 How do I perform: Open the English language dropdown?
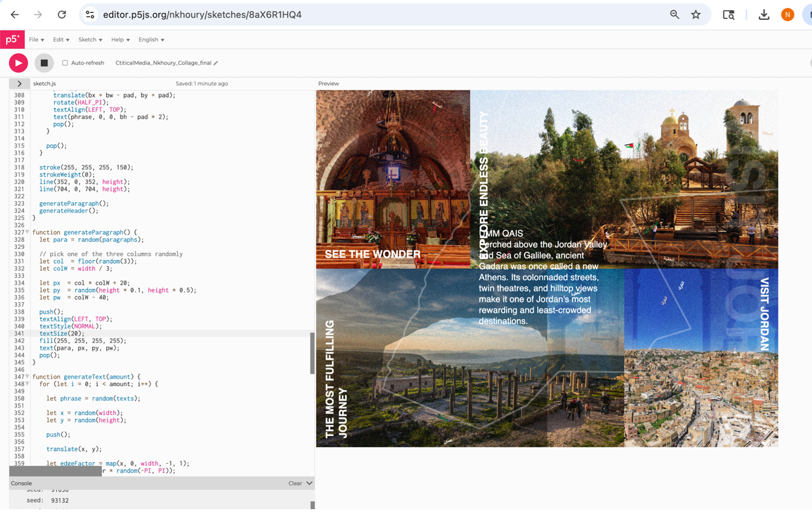[152, 40]
